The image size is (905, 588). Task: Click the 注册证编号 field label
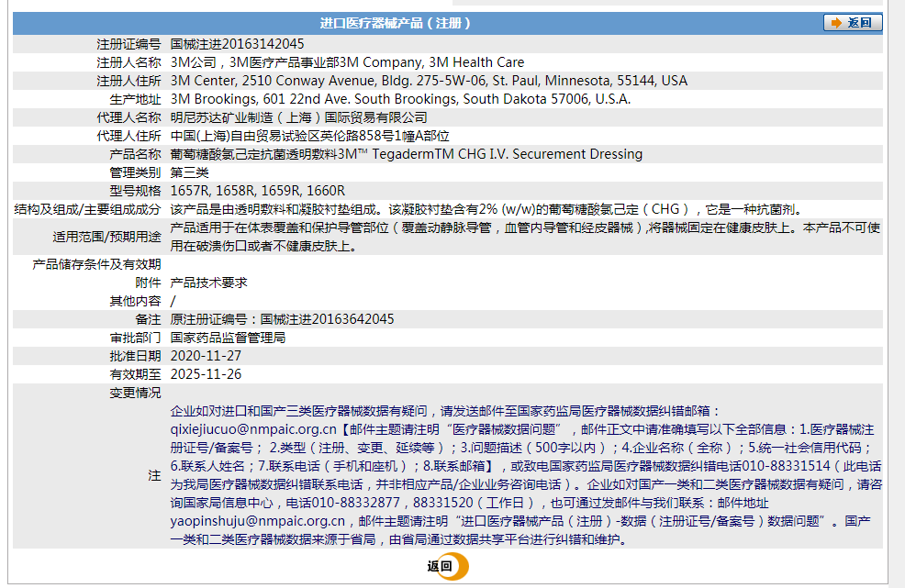coord(128,44)
